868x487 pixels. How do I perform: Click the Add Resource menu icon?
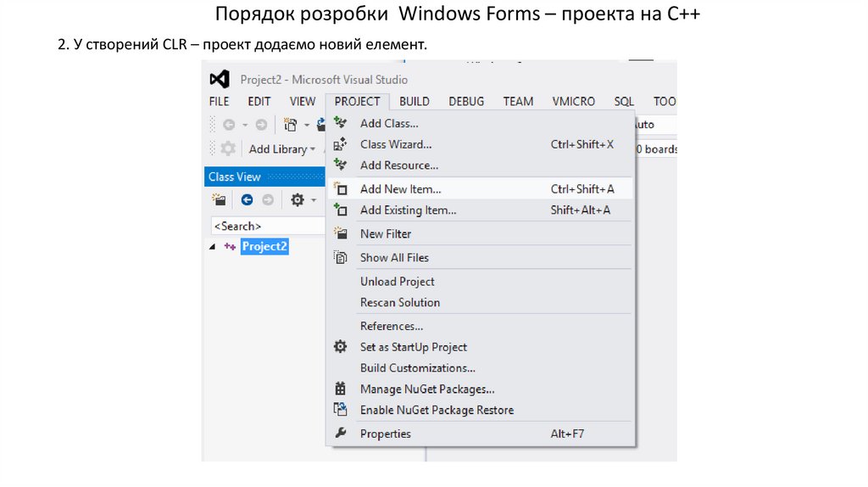[x=341, y=165]
